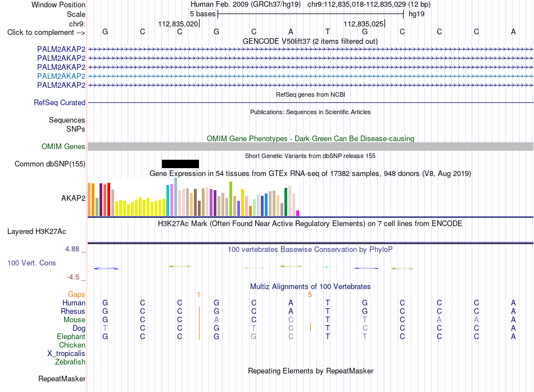Screen dimensions: 534x392
Task: Click the magenta bar in AKAP2 expression chart
Action: (x=298, y=213)
